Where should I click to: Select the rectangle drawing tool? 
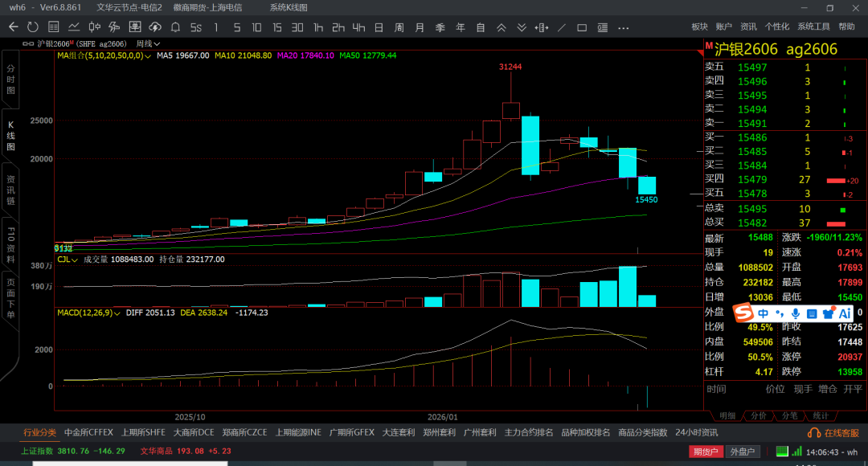tap(582, 27)
